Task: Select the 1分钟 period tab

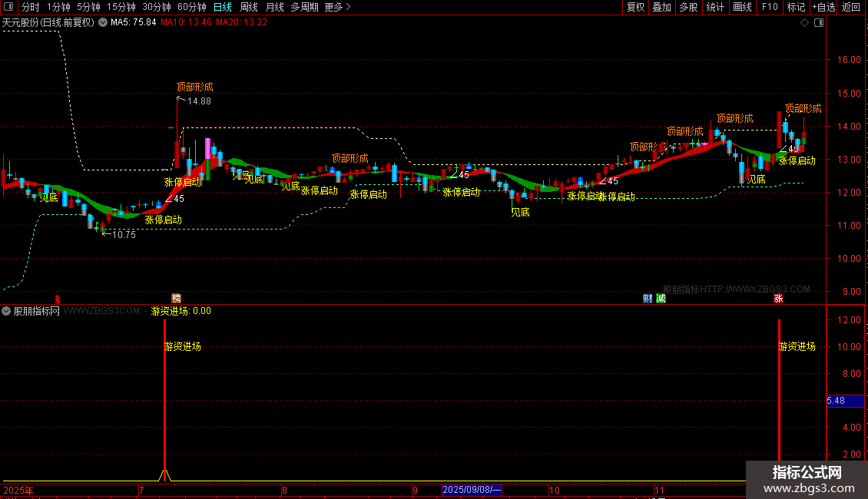Action: 58,7
